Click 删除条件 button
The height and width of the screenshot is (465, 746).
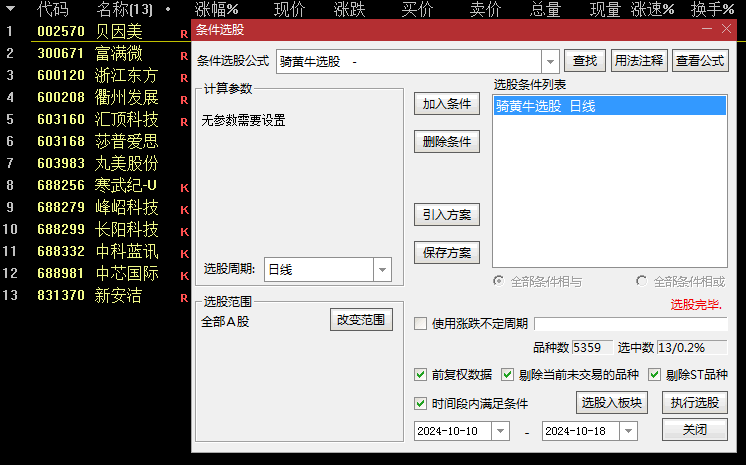(447, 141)
